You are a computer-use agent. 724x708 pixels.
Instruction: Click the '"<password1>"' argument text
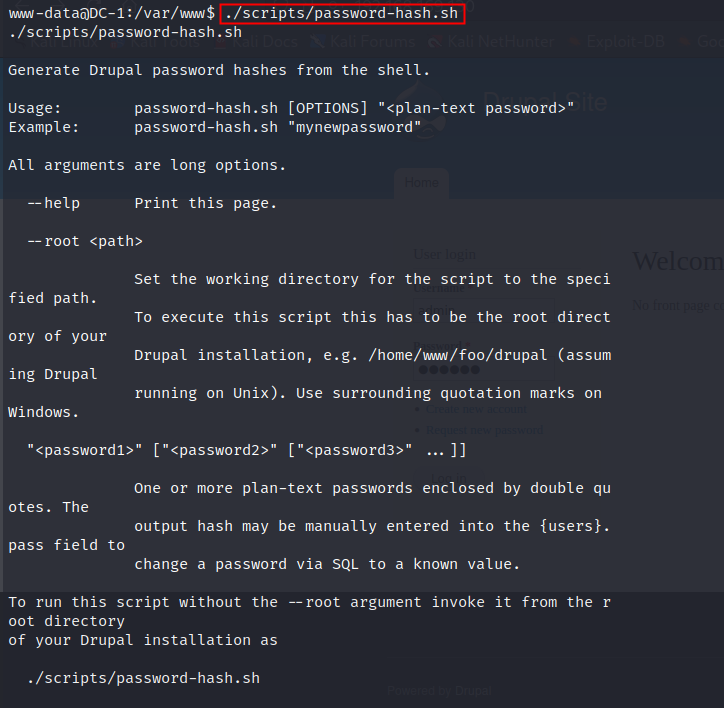[84, 450]
